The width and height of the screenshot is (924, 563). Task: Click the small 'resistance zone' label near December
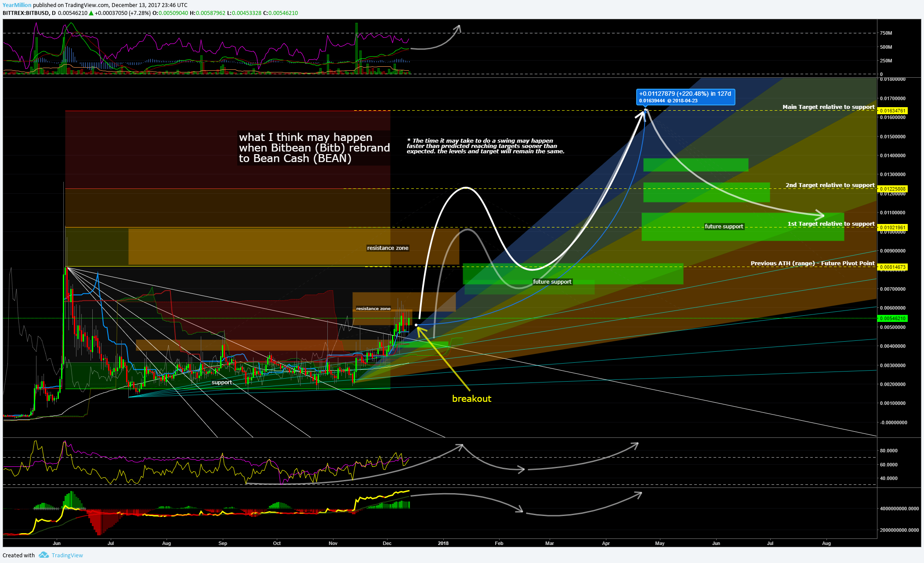point(373,309)
